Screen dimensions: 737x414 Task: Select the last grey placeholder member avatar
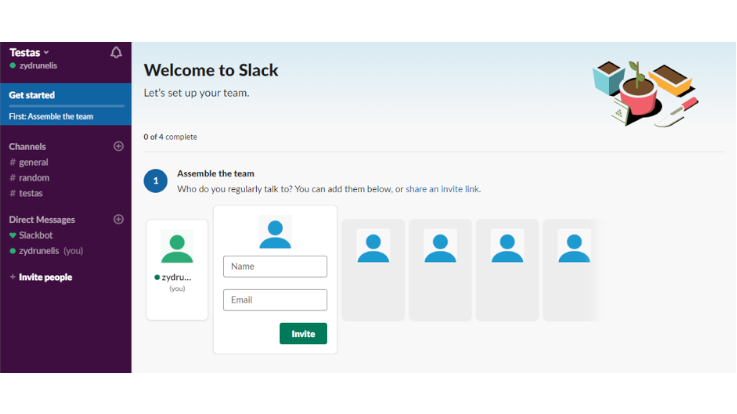pyautogui.click(x=573, y=247)
